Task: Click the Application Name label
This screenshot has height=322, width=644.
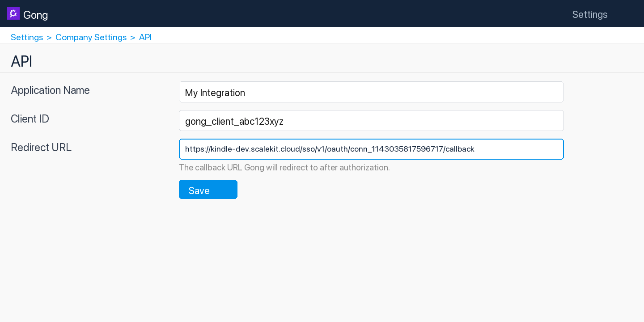Action: pos(50,90)
